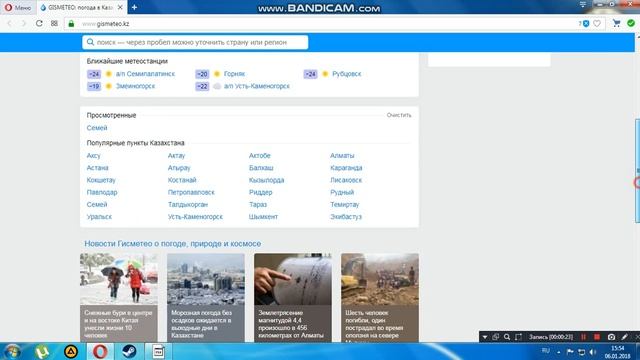Open а/п Усть-Каменогорск weather station
Viewport: 640px width, 360px height.
tap(257, 86)
